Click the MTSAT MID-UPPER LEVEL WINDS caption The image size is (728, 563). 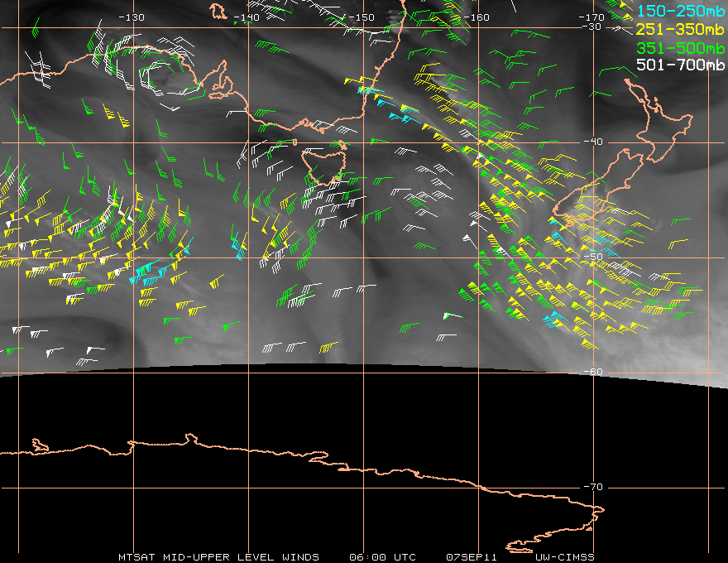tap(218, 557)
